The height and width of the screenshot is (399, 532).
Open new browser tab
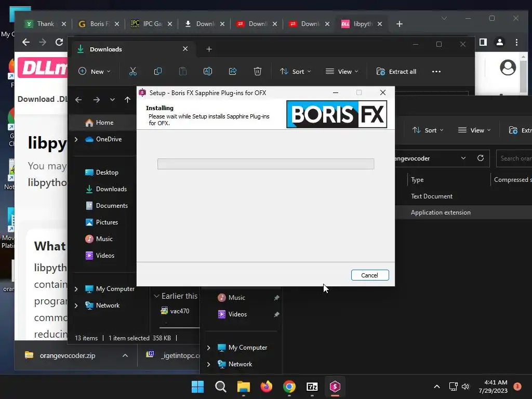(x=400, y=24)
